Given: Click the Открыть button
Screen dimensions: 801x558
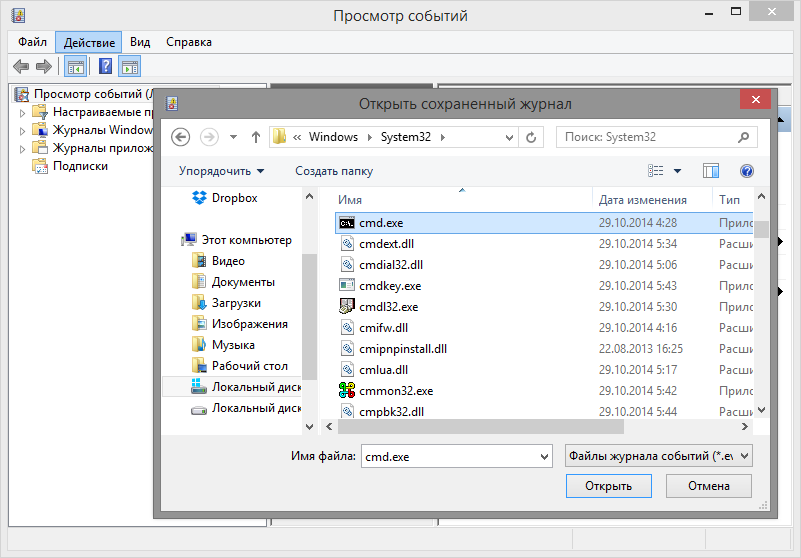Looking at the screenshot, I should pyautogui.click(x=608, y=486).
